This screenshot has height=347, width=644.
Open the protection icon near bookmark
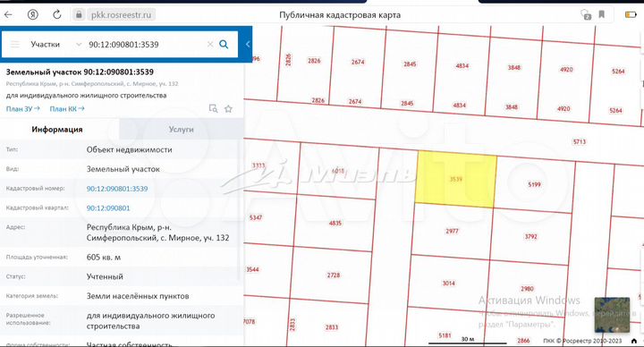[586, 15]
